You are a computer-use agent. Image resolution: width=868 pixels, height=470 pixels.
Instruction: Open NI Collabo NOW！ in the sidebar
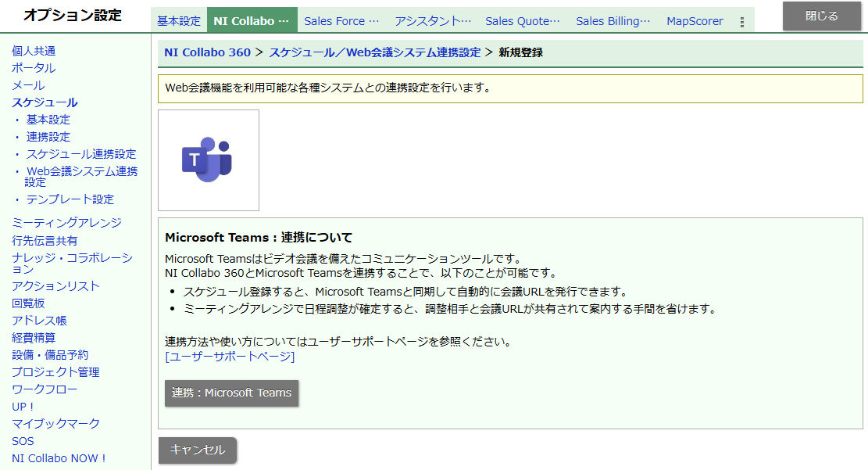click(x=59, y=458)
